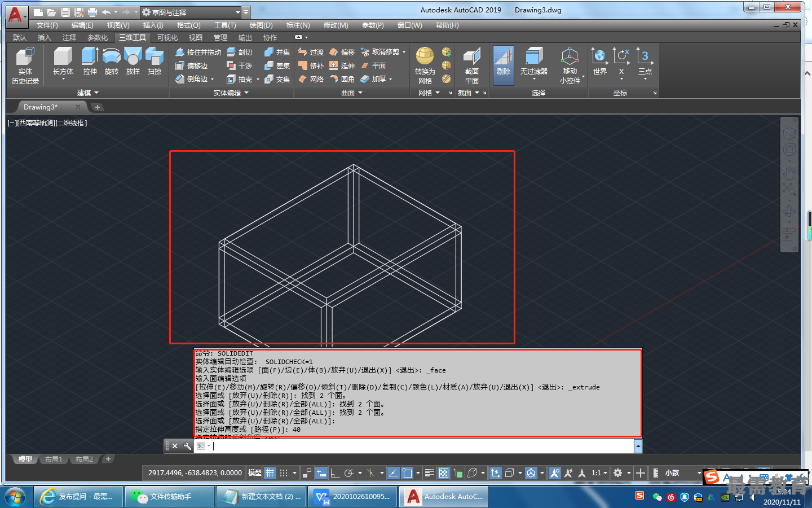
Task: Select the 旋转 (Revolve) tool
Action: (x=111, y=62)
